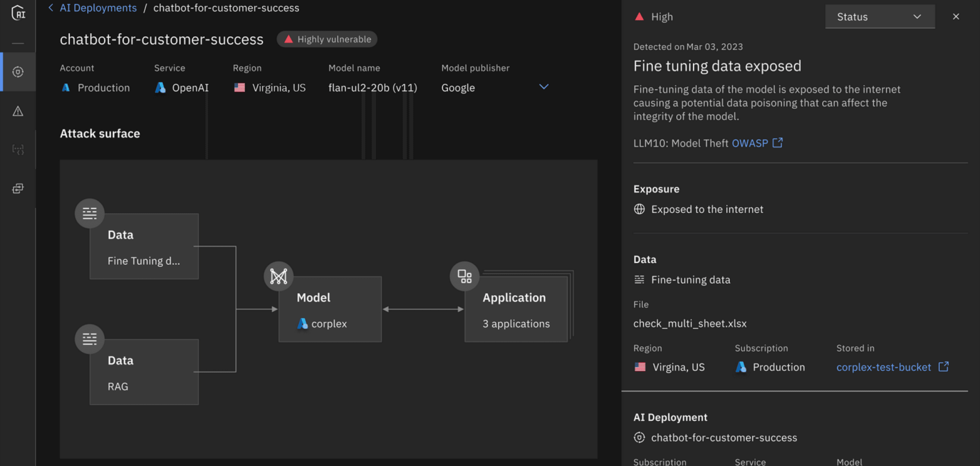980x466 pixels.
Task: Select the RAG Data node box
Action: [x=144, y=373]
